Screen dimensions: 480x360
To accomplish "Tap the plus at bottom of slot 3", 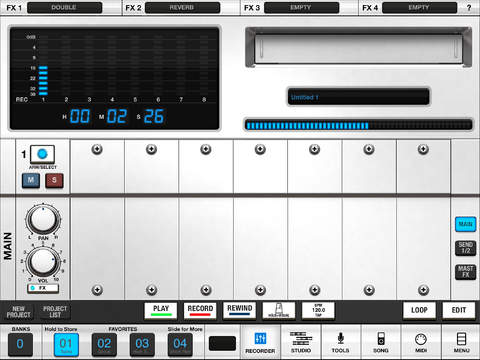I will [151, 290].
